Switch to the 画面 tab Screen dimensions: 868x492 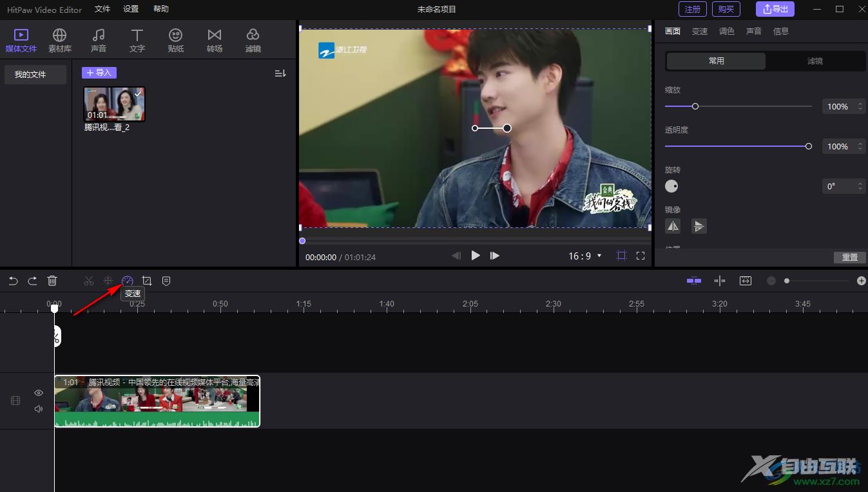(x=673, y=31)
